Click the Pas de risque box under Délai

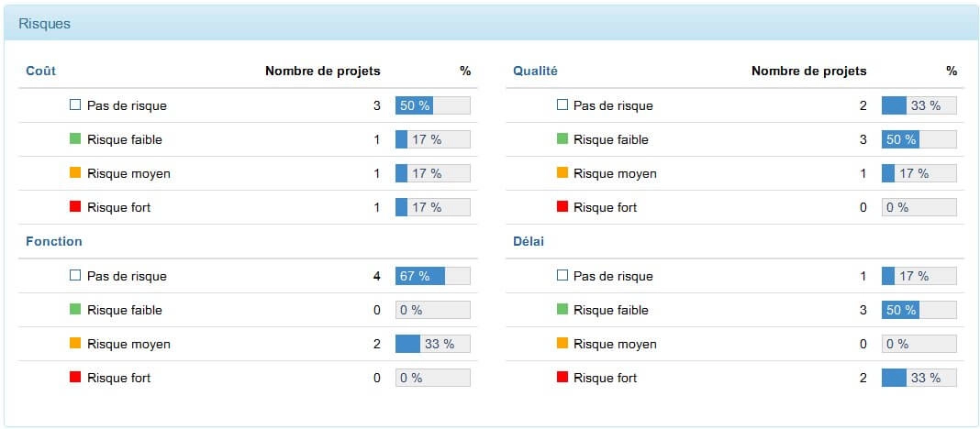click(562, 275)
